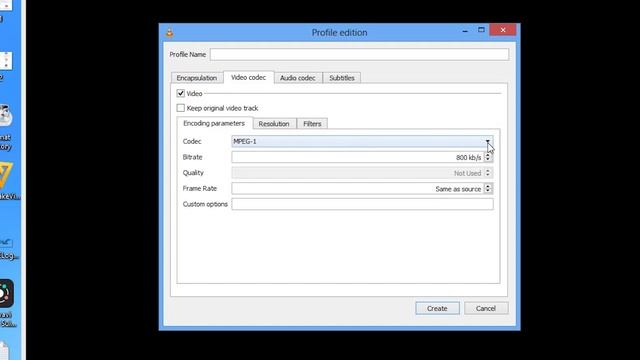The height and width of the screenshot is (360, 640).
Task: Click the VLC cone icon in title bar
Action: 169,33
